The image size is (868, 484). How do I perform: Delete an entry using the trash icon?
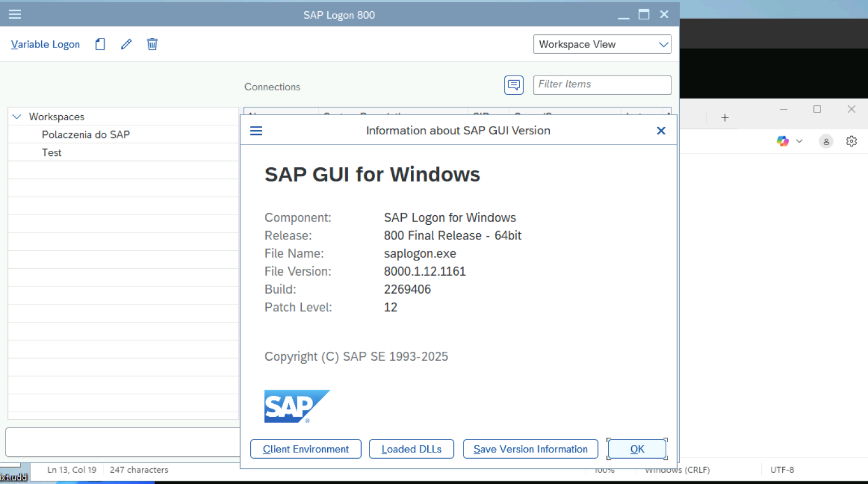tap(151, 44)
